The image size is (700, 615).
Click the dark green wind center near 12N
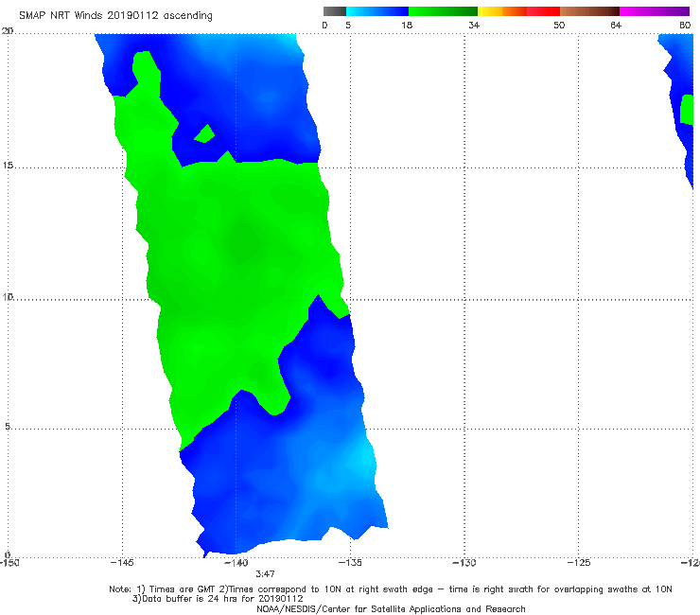[243, 241]
